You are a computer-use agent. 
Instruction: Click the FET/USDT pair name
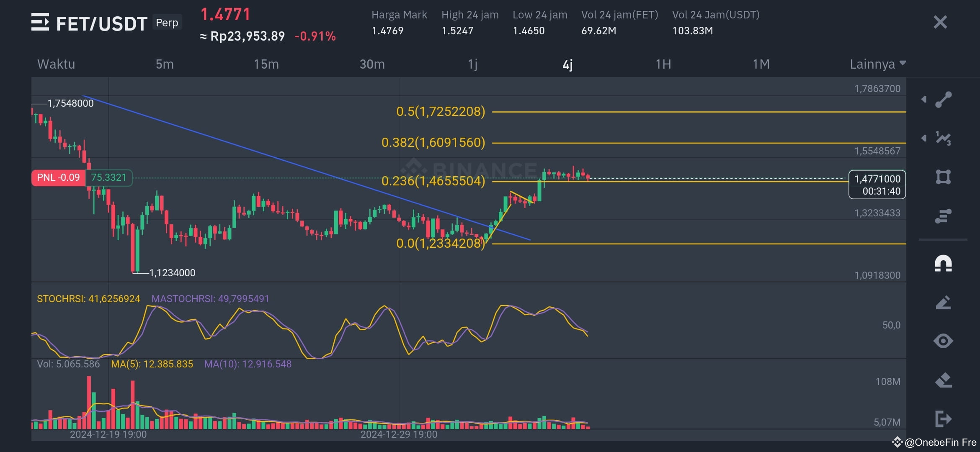(101, 23)
